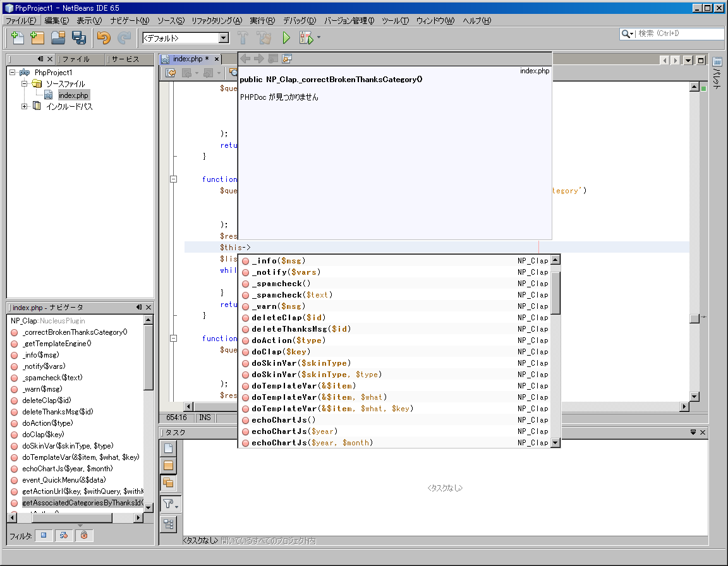Click the Undo toolbar icon

tap(103, 38)
